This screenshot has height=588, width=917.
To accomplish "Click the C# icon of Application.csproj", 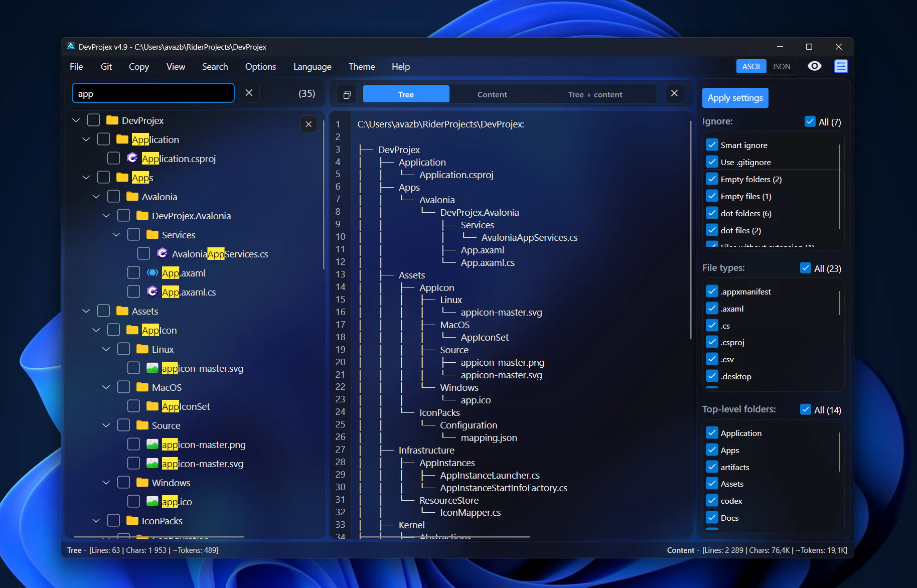I will [x=132, y=158].
